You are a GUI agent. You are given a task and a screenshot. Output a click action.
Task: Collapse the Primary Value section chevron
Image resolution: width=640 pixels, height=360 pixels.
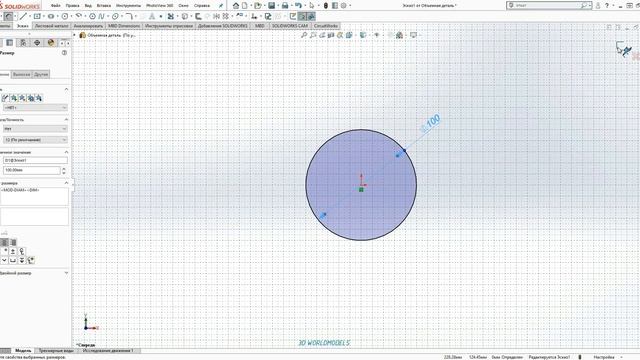66,152
